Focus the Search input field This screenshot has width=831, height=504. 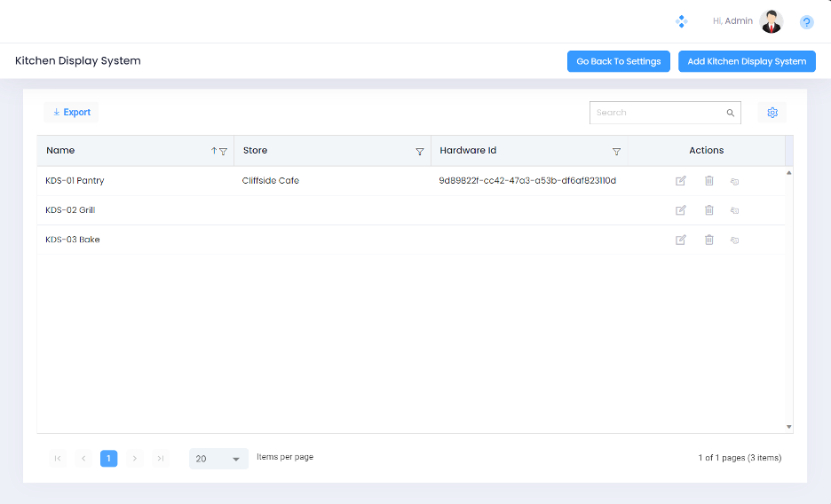click(x=657, y=113)
